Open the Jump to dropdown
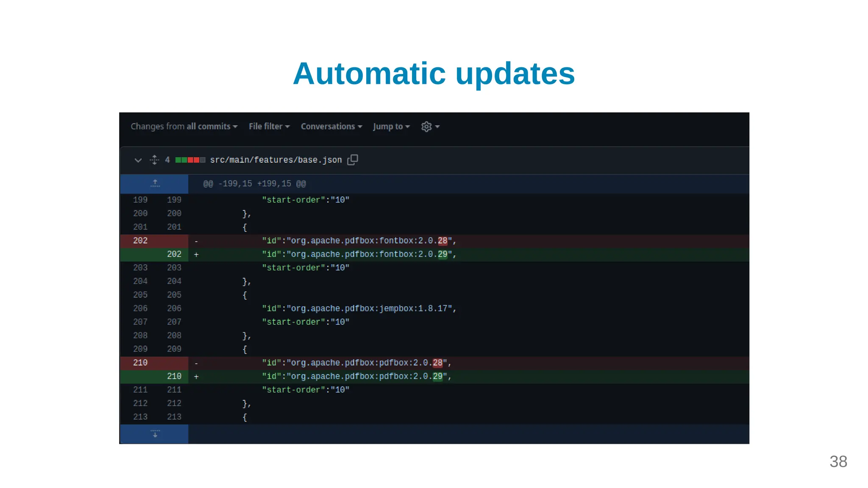Image resolution: width=868 pixels, height=488 pixels. tap(391, 126)
